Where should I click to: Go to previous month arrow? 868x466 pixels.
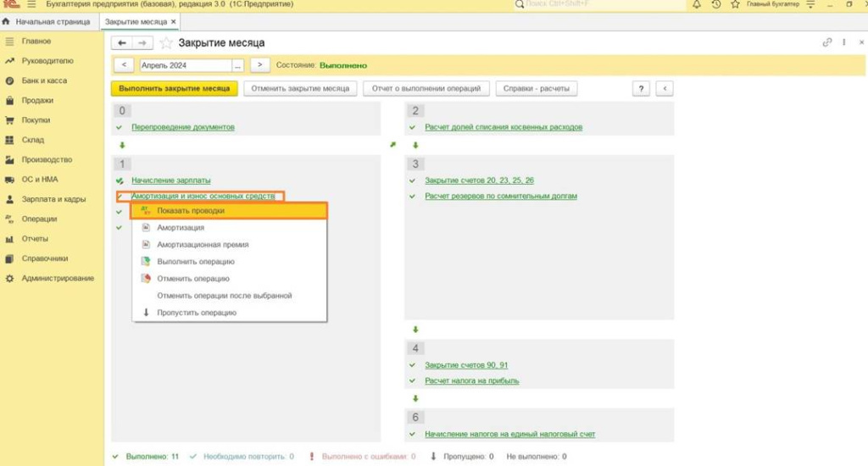click(124, 65)
